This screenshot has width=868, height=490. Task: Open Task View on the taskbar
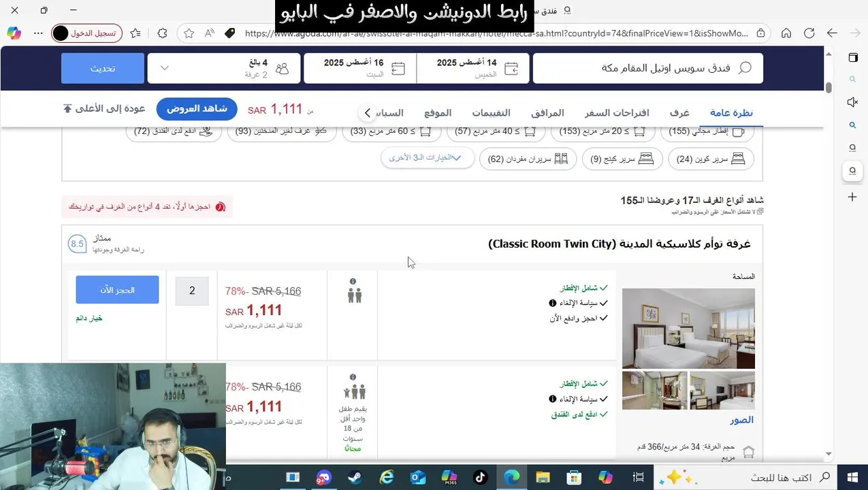(x=638, y=477)
